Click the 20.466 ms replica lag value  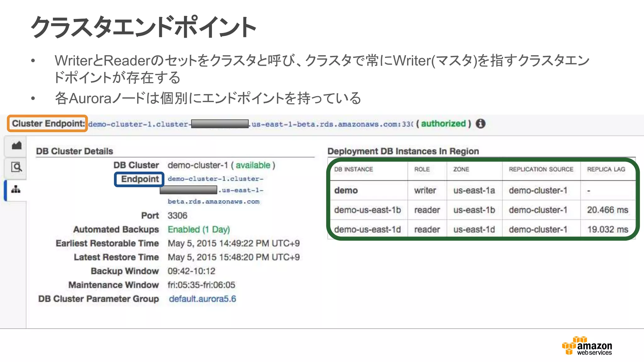coord(608,210)
